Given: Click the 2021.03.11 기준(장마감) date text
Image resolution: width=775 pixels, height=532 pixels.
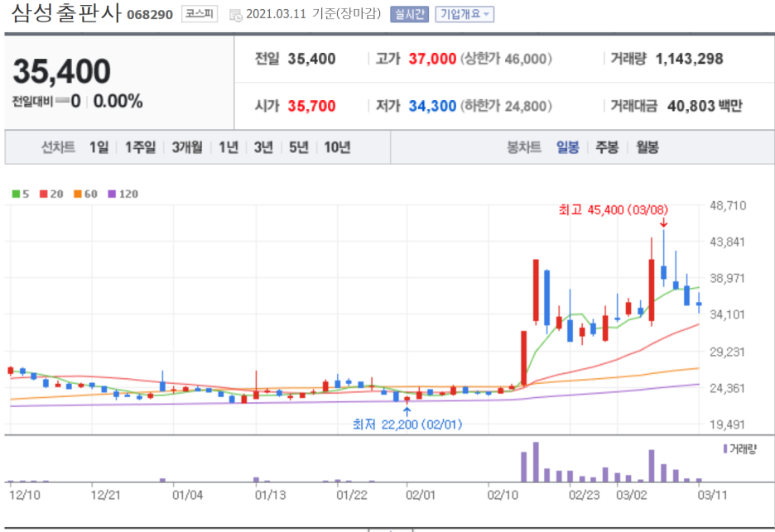Looking at the screenshot, I should click(314, 14).
